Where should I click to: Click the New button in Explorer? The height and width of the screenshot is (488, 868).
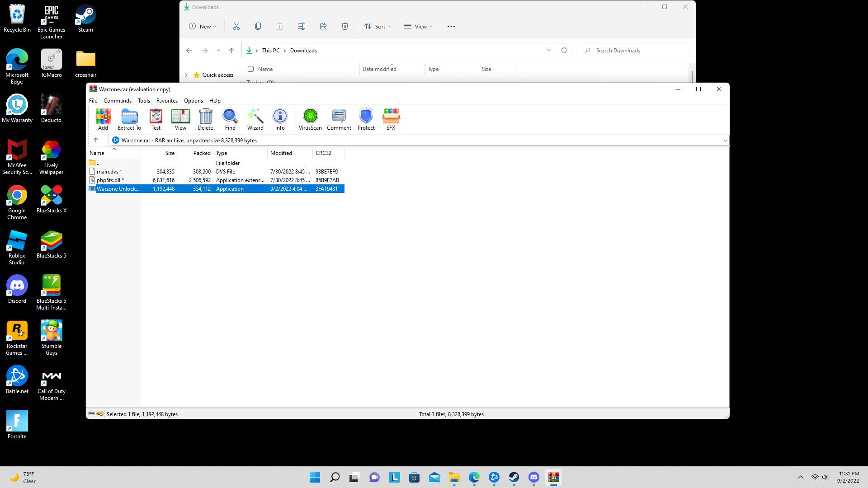pos(203,27)
